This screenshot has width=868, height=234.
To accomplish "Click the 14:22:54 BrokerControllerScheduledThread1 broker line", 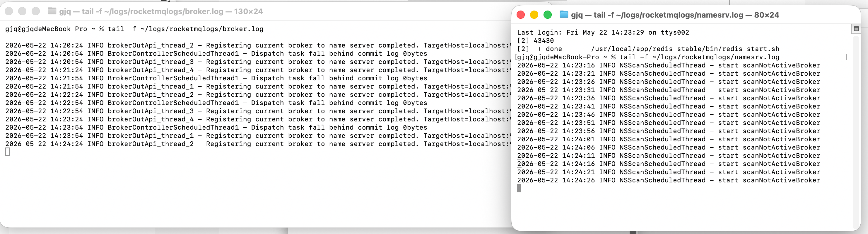I will [x=216, y=103].
